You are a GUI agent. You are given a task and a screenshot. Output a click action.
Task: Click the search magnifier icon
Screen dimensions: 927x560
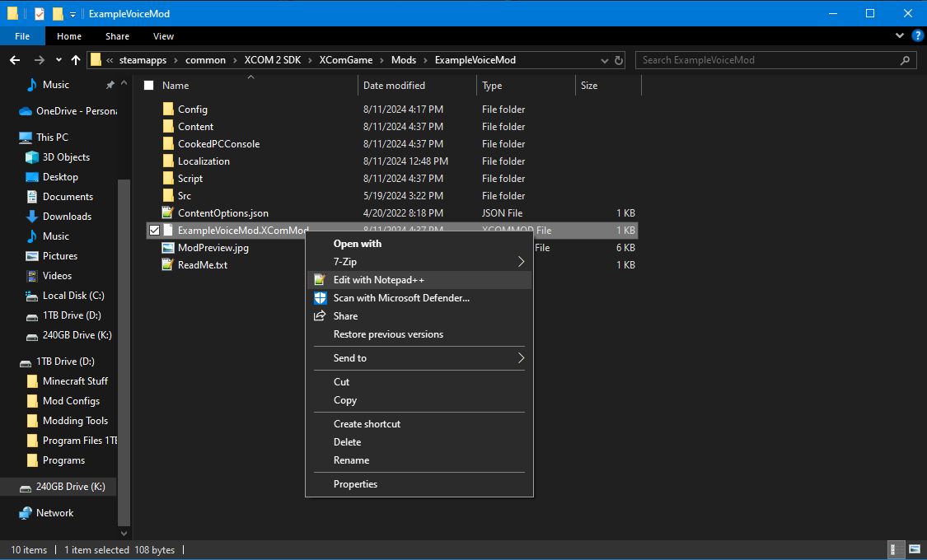[905, 60]
